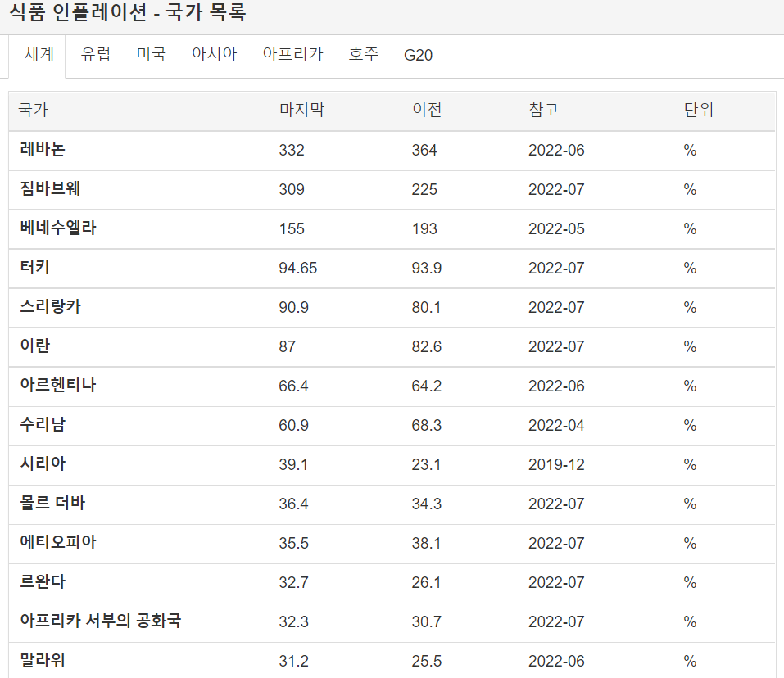
Task: Click the 90.9 value for 스리랑카
Action: point(293,308)
